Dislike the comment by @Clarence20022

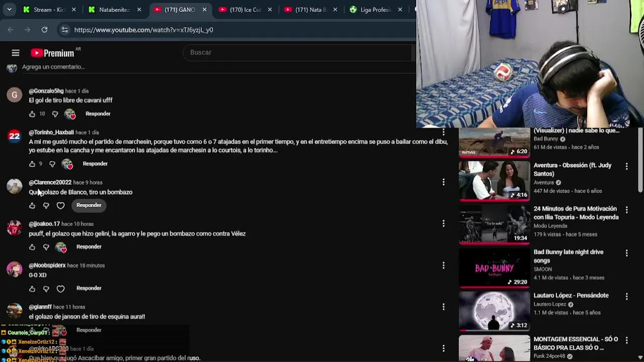click(x=46, y=206)
